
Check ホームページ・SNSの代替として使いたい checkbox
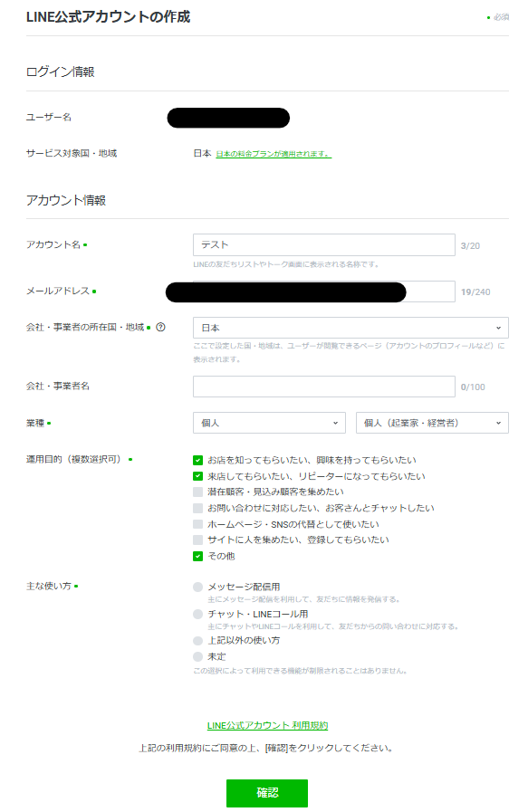click(x=197, y=524)
